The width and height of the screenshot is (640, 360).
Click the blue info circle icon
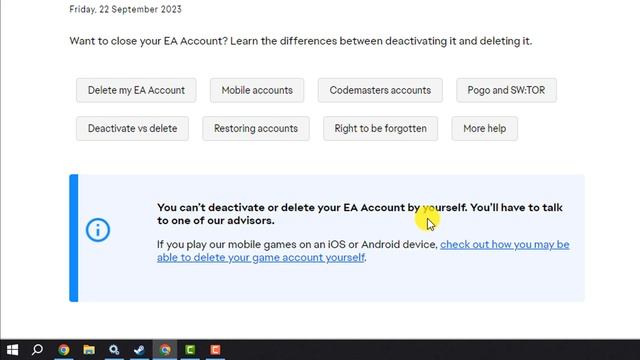[x=98, y=230]
